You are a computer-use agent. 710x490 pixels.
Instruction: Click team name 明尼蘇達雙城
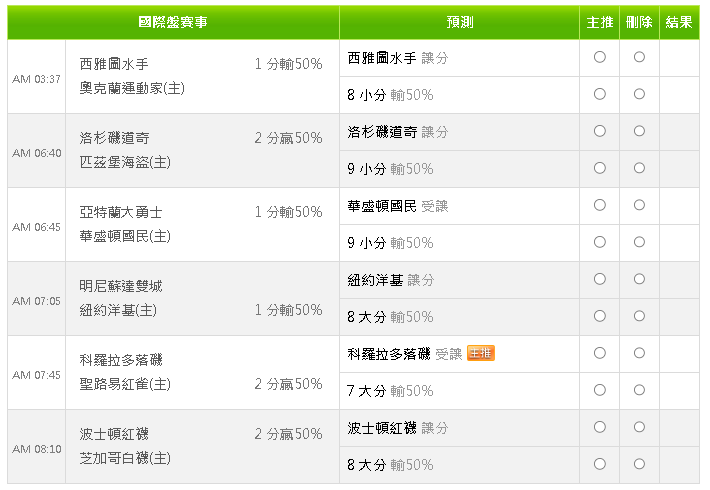click(121, 286)
